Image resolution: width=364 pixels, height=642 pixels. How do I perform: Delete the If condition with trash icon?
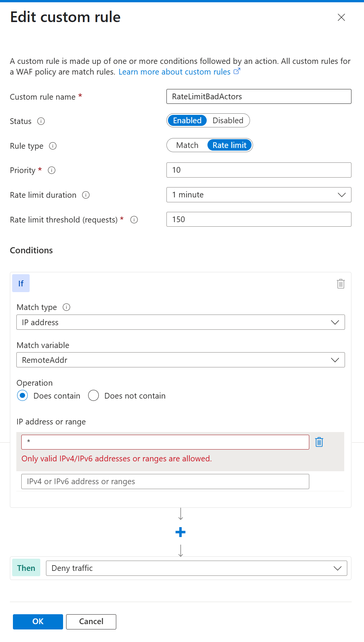point(340,284)
